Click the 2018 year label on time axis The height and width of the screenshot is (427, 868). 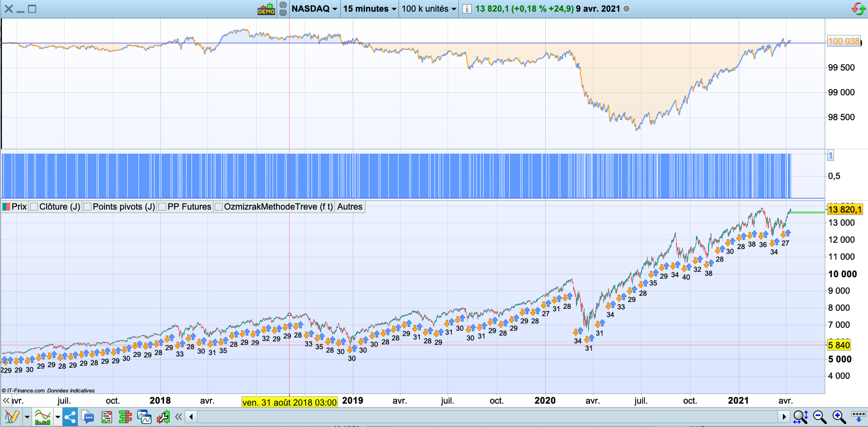[160, 401]
